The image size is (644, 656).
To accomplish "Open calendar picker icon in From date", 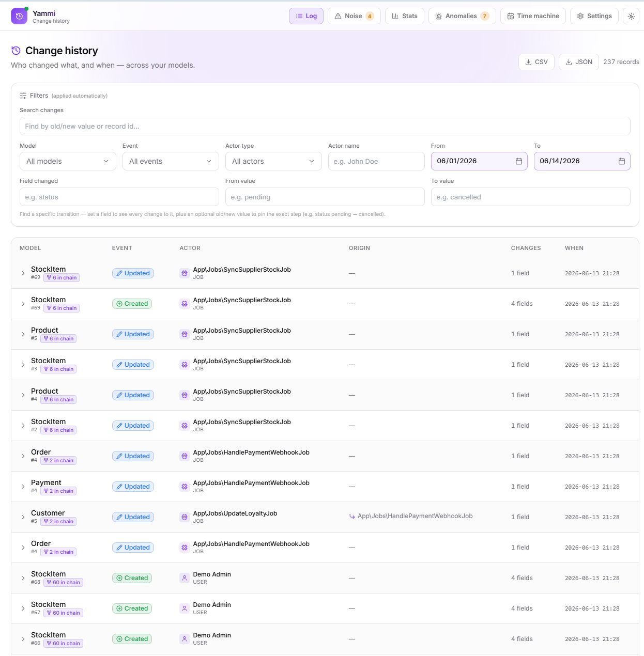I will [519, 161].
